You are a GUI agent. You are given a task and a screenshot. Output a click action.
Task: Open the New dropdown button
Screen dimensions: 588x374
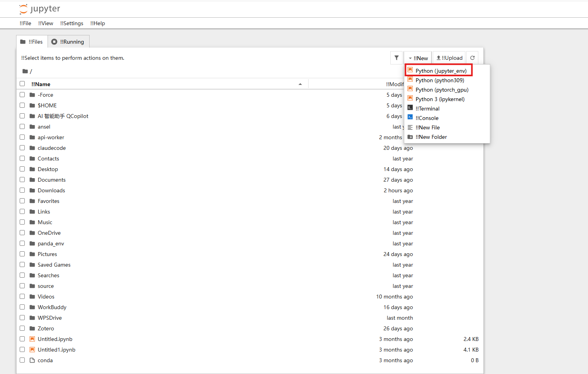[x=418, y=58]
